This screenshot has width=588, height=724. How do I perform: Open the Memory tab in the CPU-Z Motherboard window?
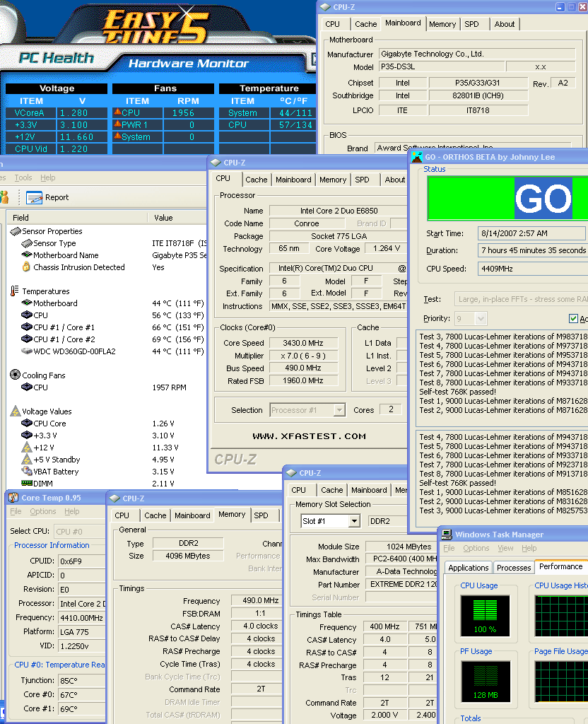[x=442, y=24]
